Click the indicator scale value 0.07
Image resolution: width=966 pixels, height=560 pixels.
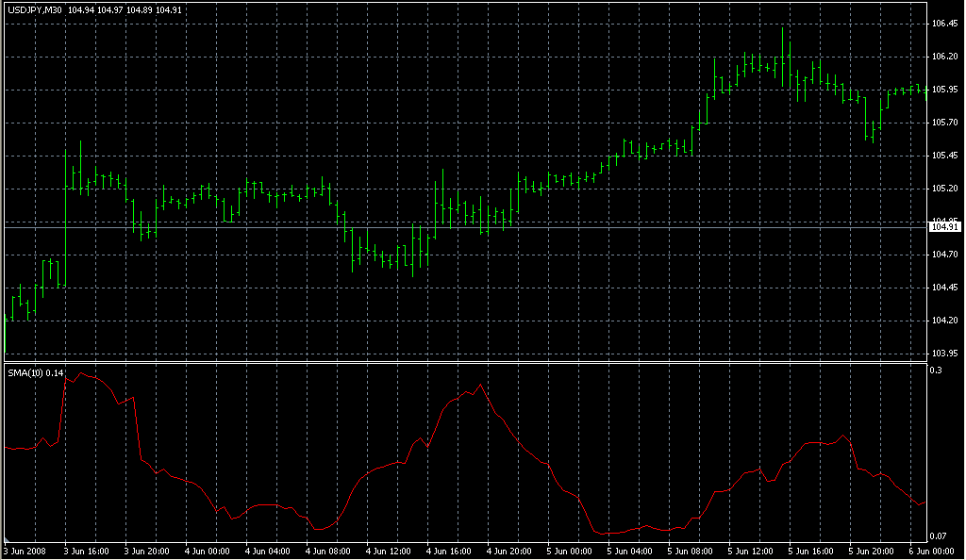[x=938, y=536]
